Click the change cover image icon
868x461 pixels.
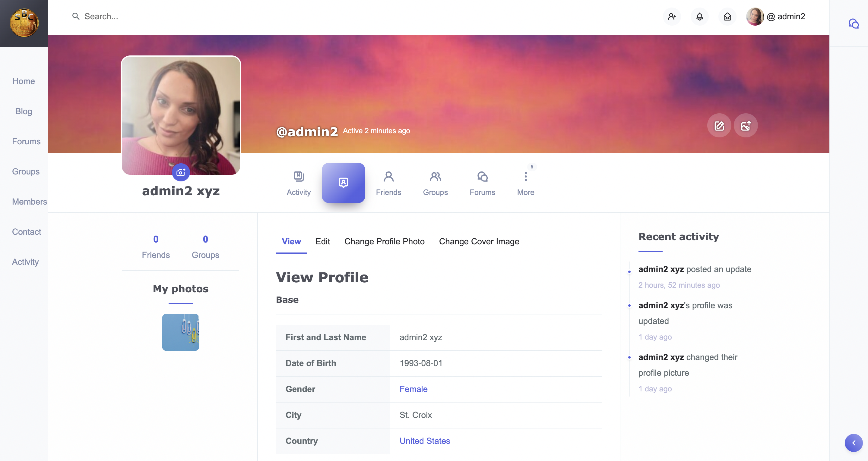coord(745,126)
